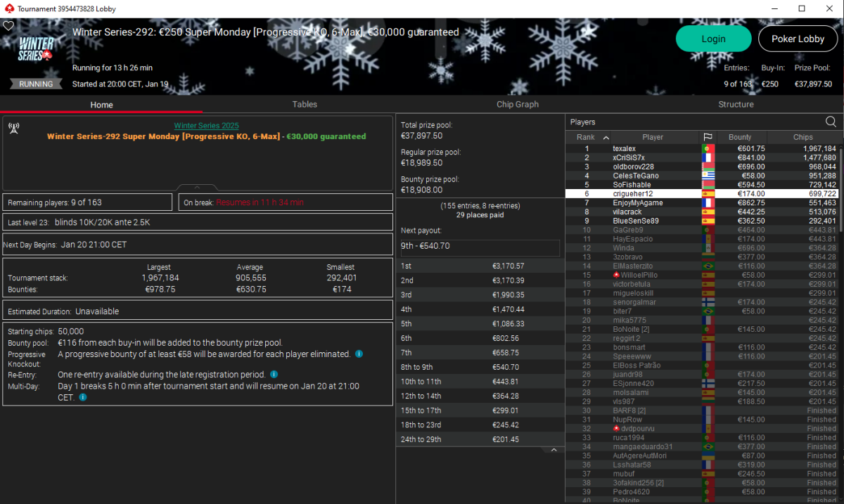Collapse the payouts list chevron

click(554, 450)
